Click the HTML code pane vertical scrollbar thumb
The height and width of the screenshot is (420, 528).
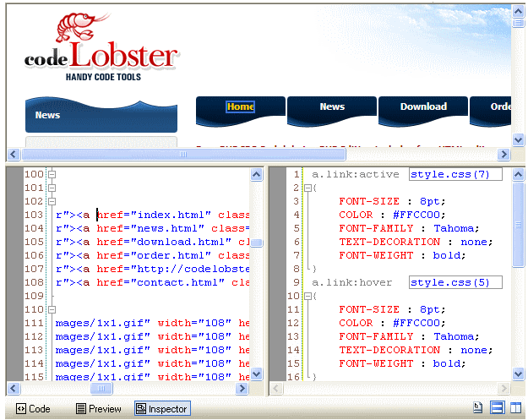(x=256, y=243)
